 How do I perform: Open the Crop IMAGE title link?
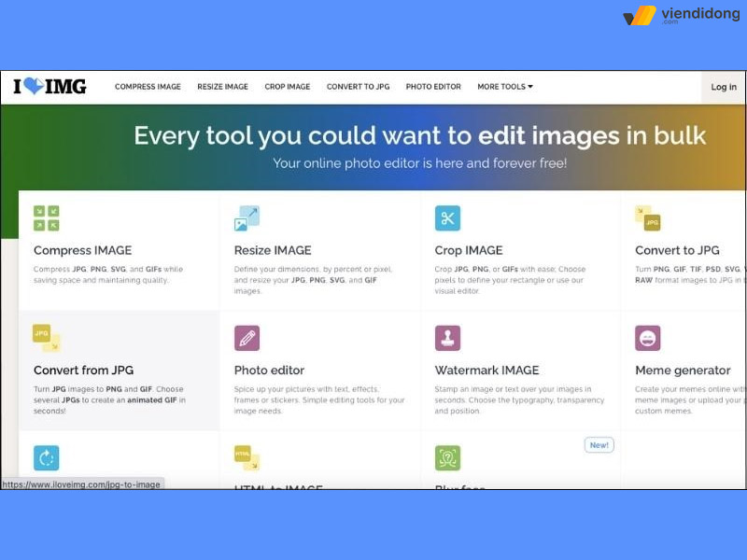469,250
